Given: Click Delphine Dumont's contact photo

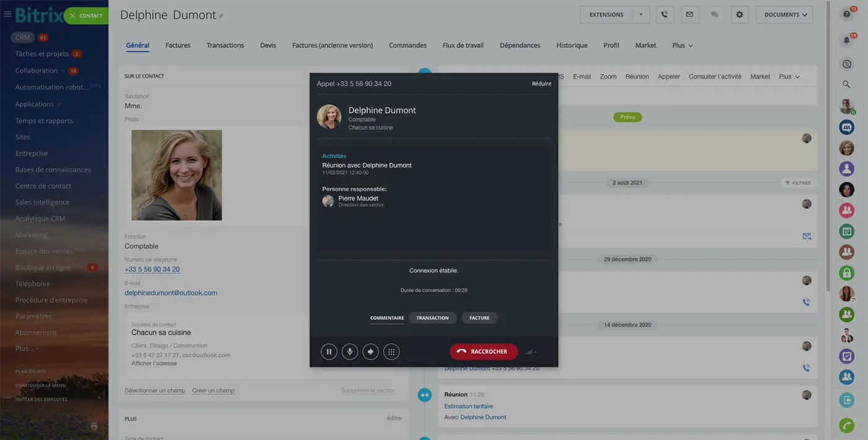Looking at the screenshot, I should point(177,175).
